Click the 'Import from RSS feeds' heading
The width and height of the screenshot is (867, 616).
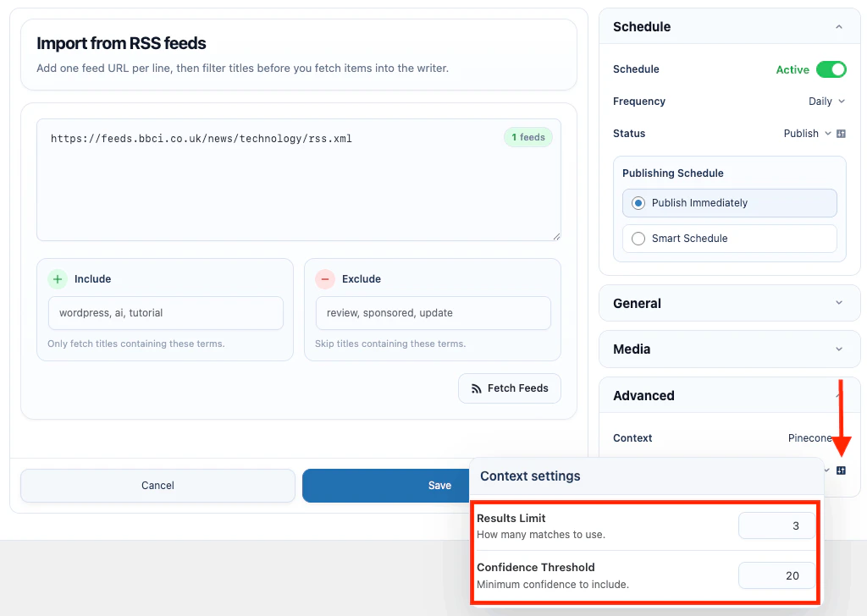point(121,43)
